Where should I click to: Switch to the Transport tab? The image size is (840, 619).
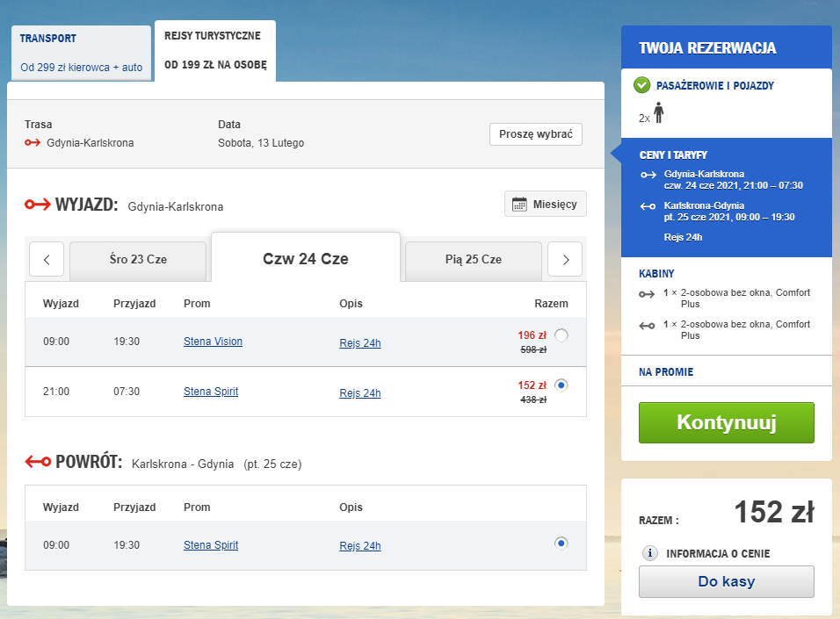click(81, 53)
